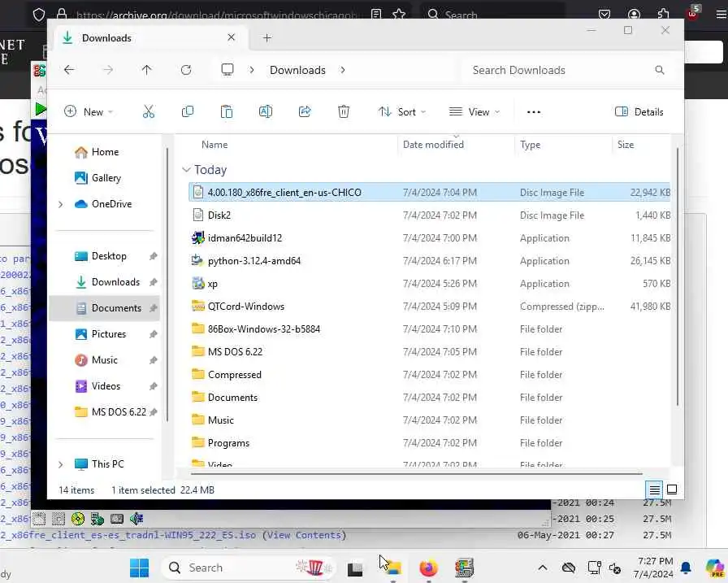Click View Contents link in browser page
The width and height of the screenshot is (728, 583).
pos(305,535)
